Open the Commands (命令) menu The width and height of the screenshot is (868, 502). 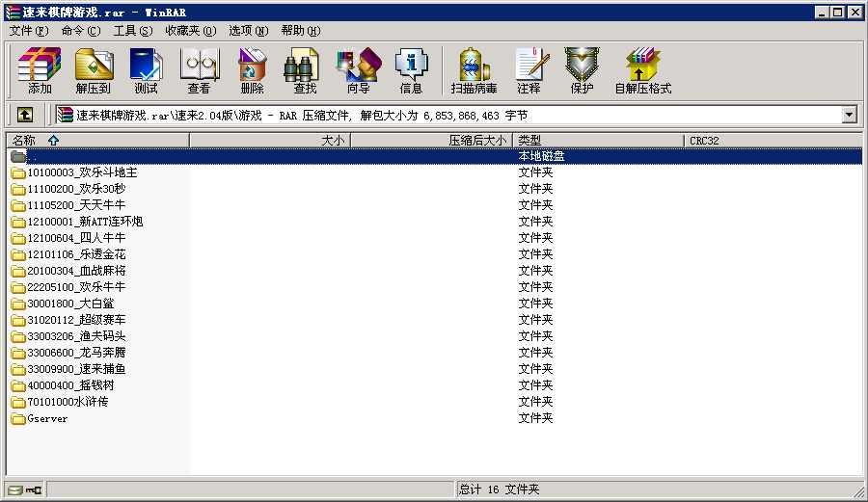tap(81, 31)
